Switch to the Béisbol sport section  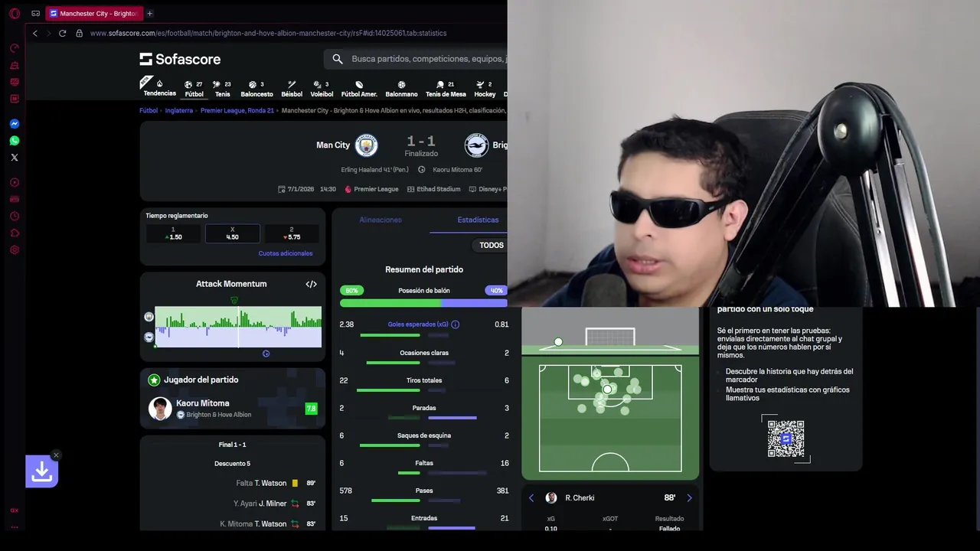click(x=292, y=89)
